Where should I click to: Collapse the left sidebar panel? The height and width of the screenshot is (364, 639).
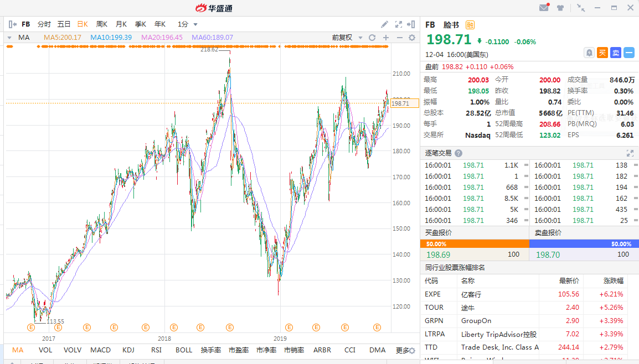(x=12, y=24)
